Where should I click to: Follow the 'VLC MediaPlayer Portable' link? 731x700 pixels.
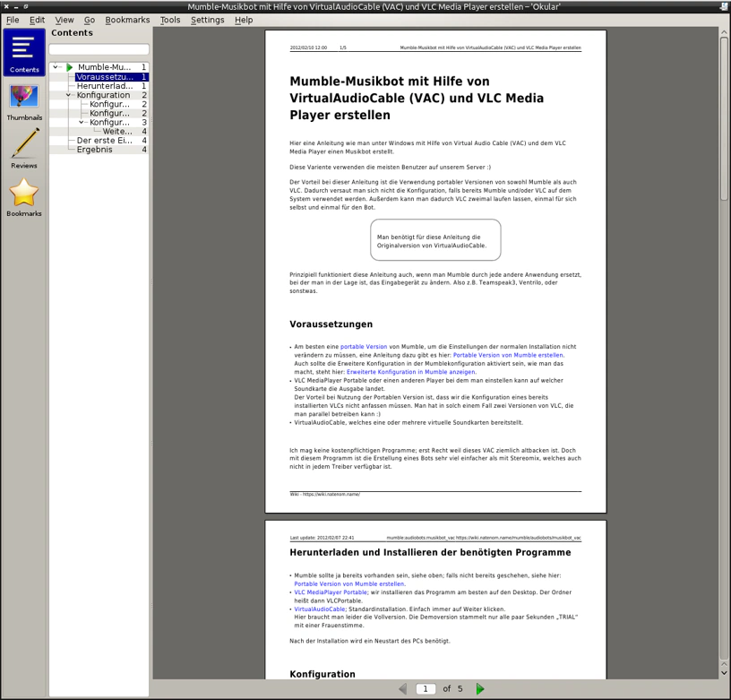pyautogui.click(x=331, y=592)
